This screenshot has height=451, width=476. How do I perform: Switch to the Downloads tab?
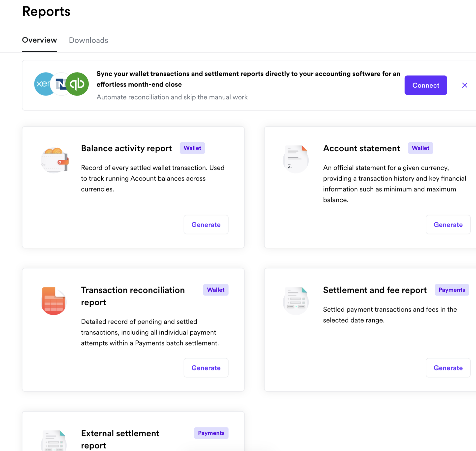tap(89, 40)
